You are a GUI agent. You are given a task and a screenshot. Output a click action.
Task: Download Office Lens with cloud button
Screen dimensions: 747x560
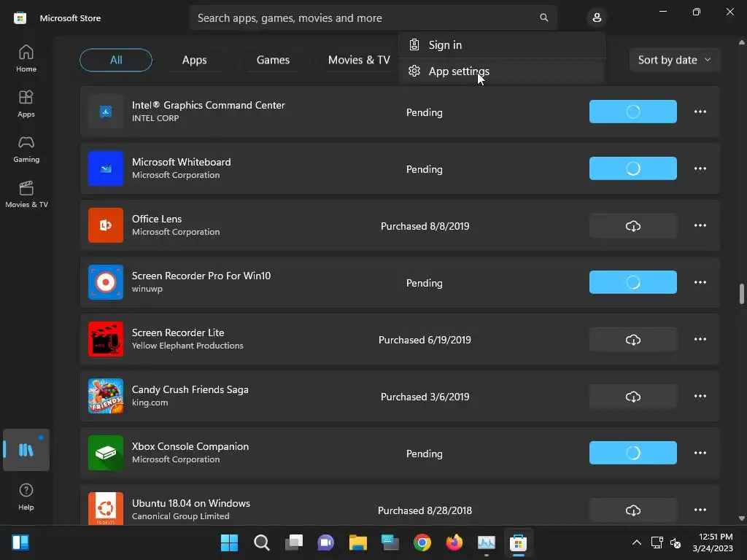pos(632,226)
